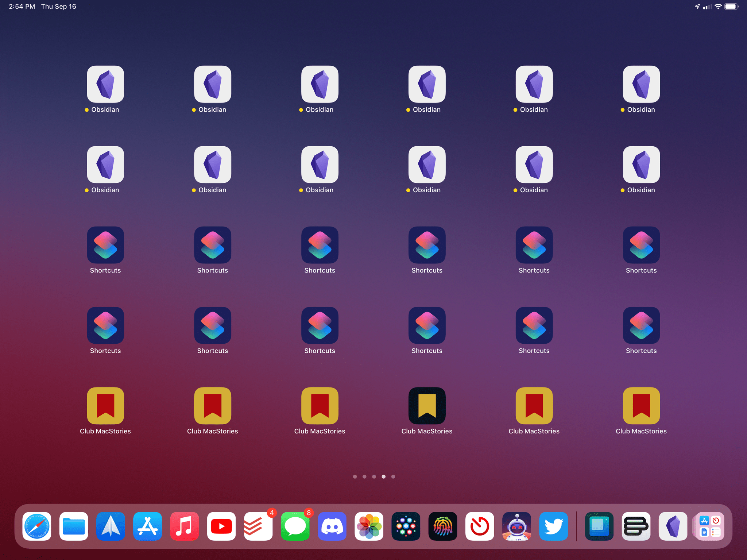Image resolution: width=747 pixels, height=560 pixels.
Task: Tap the location arrow status icon
Action: (697, 7)
